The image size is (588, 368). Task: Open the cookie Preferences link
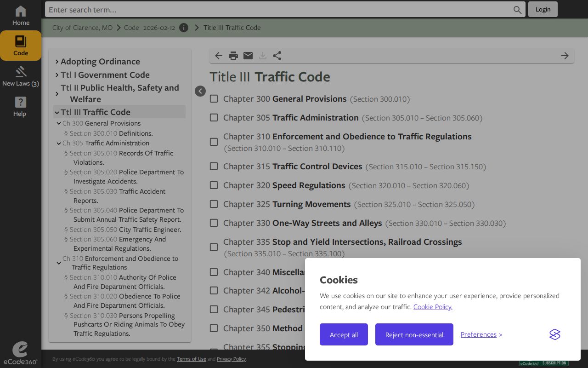click(479, 334)
